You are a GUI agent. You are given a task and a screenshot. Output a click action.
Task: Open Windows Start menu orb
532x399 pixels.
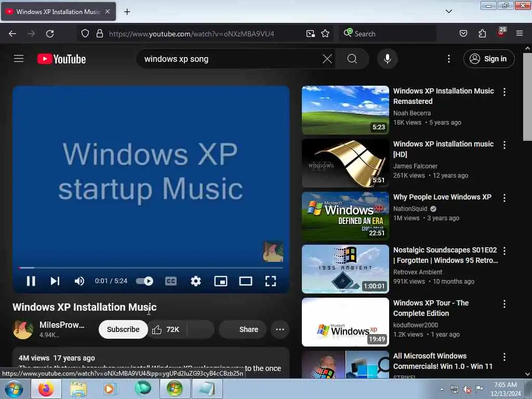[x=14, y=389]
